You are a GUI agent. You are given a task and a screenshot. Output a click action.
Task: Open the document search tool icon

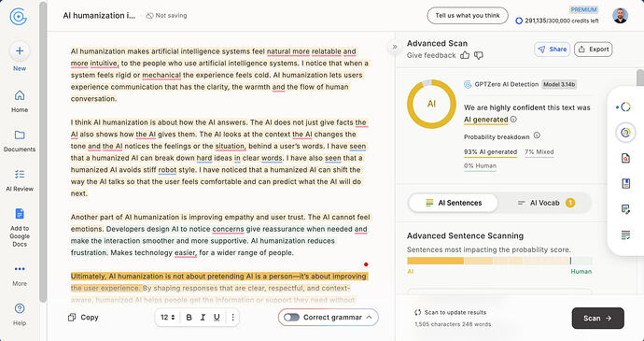click(x=625, y=158)
